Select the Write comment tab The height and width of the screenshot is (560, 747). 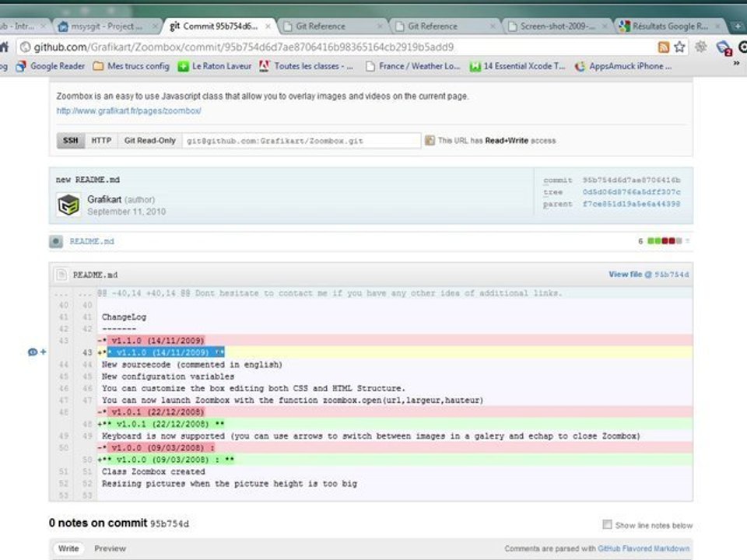tap(68, 548)
